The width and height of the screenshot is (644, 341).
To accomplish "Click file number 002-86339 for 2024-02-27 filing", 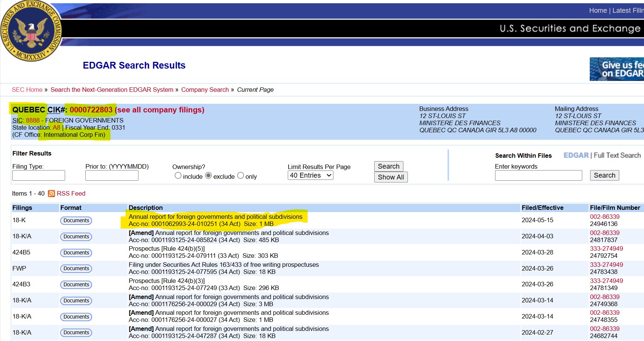I will (605, 329).
